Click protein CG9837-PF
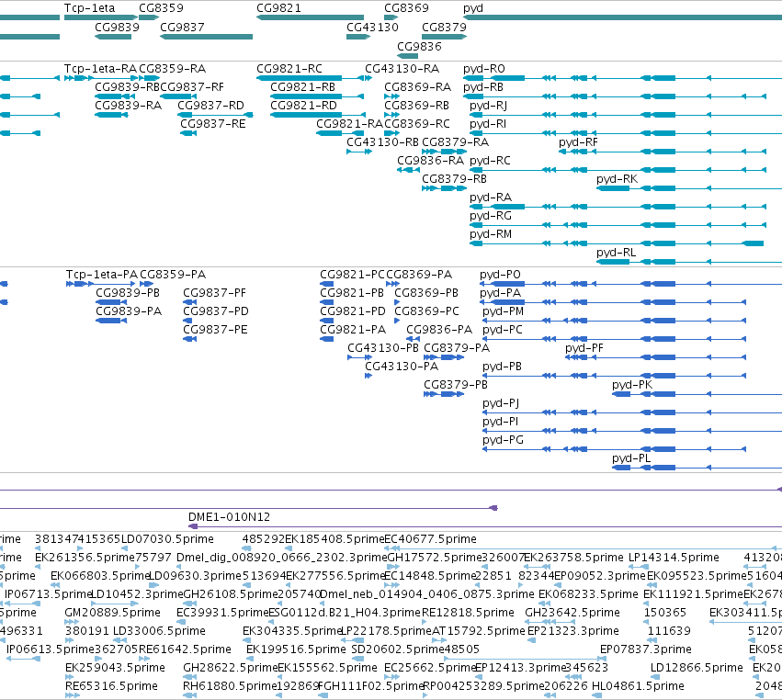This screenshot has height=700, width=782. [x=214, y=293]
